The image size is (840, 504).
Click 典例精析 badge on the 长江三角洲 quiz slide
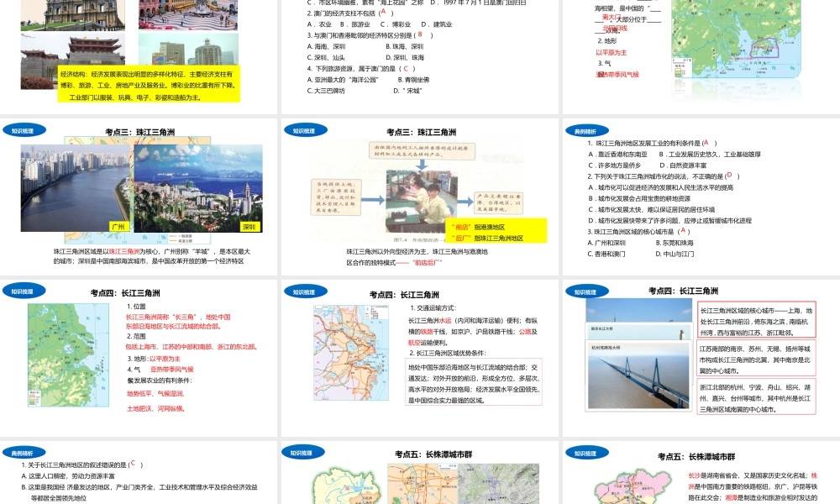pos(24,453)
